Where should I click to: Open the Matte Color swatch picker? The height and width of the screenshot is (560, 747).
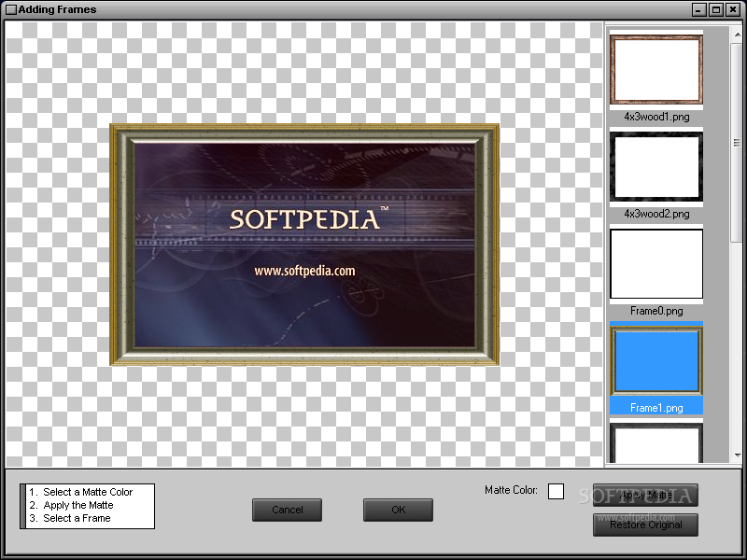[x=556, y=492]
